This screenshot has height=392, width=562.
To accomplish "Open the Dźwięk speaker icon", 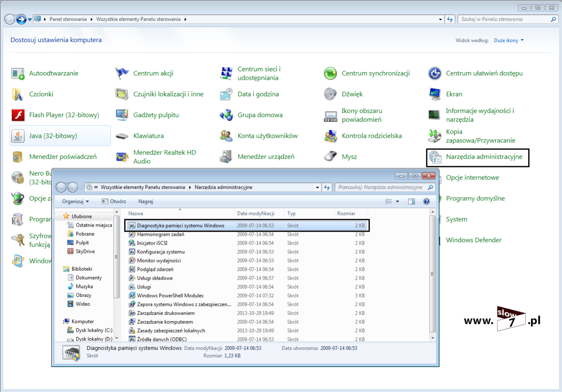I will click(x=330, y=95).
